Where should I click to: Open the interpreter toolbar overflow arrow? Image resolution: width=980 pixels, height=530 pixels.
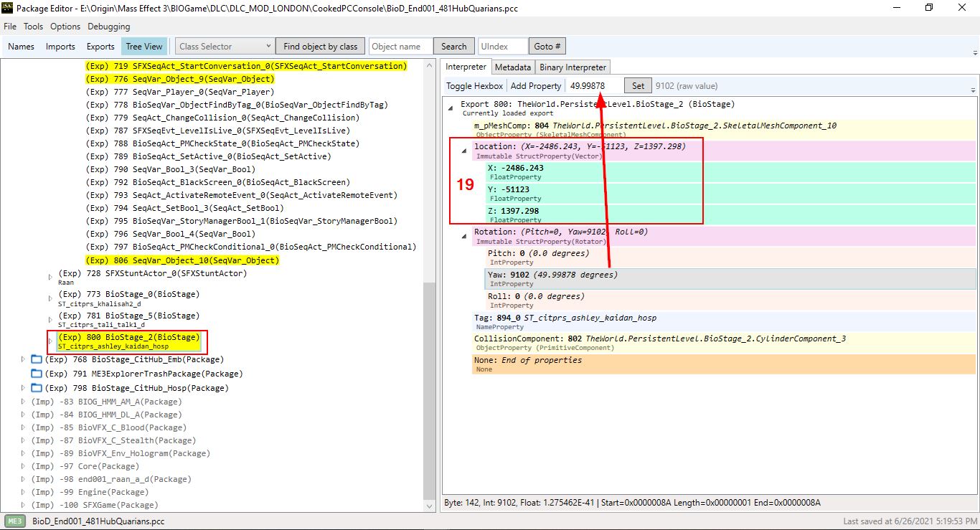973,90
